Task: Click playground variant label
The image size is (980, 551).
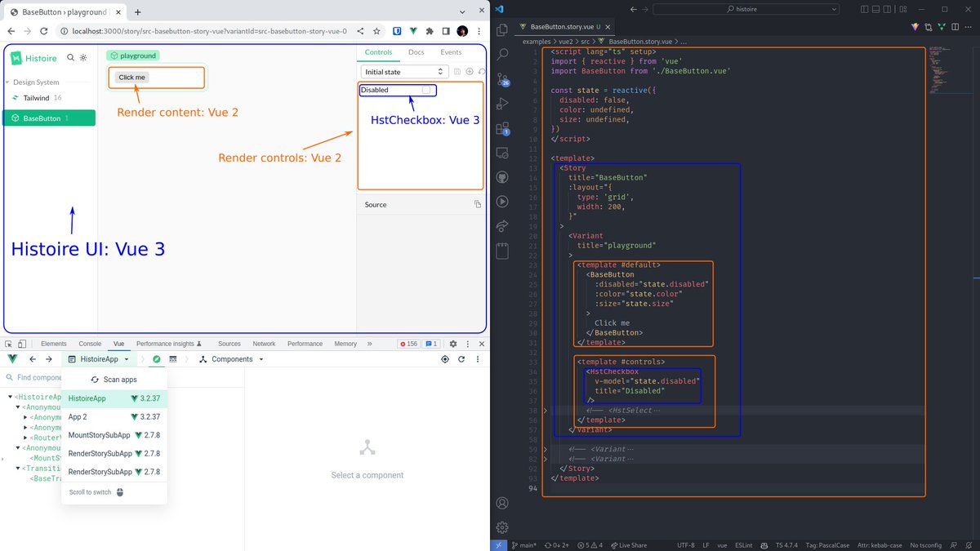Action: click(133, 56)
